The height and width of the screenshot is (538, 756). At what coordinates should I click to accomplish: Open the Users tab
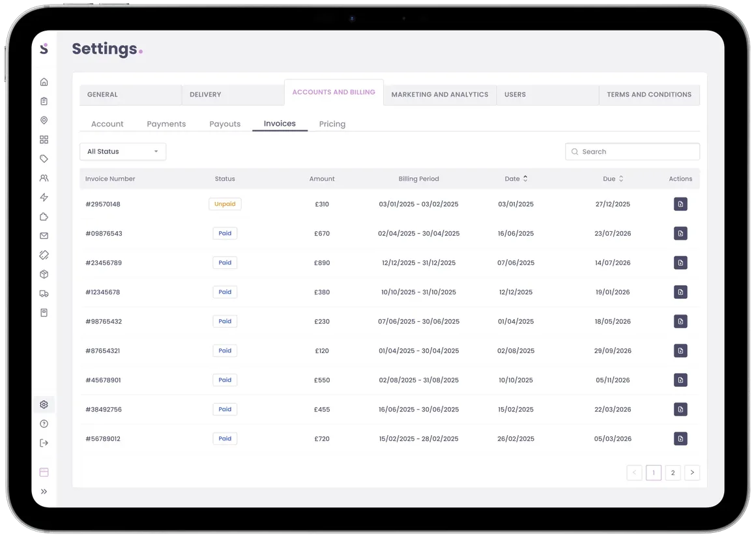pos(547,95)
